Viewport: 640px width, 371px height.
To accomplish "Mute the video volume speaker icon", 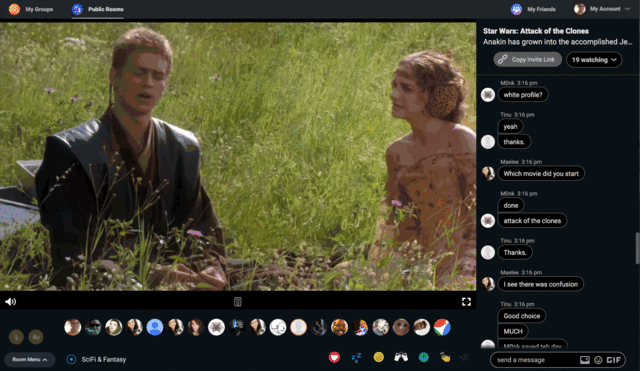I will pyautogui.click(x=10, y=302).
